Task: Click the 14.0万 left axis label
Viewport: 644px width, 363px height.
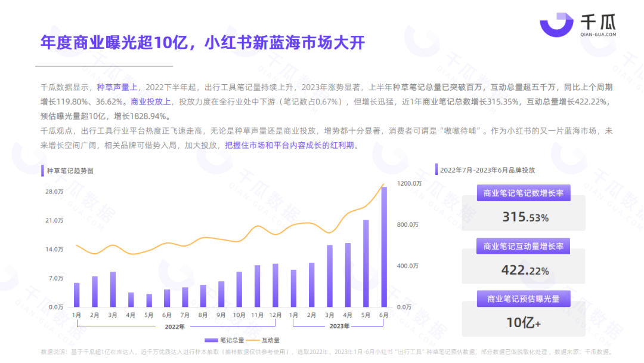Action: pos(54,249)
